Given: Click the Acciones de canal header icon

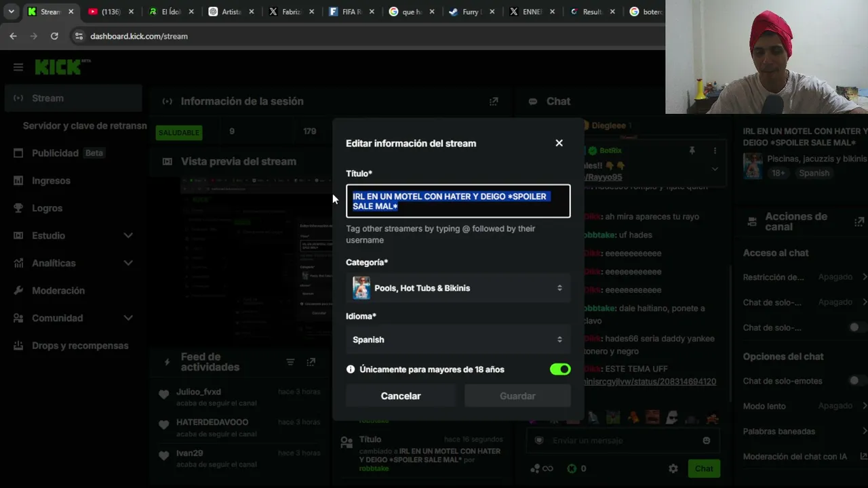Looking at the screenshot, I should pos(751,222).
